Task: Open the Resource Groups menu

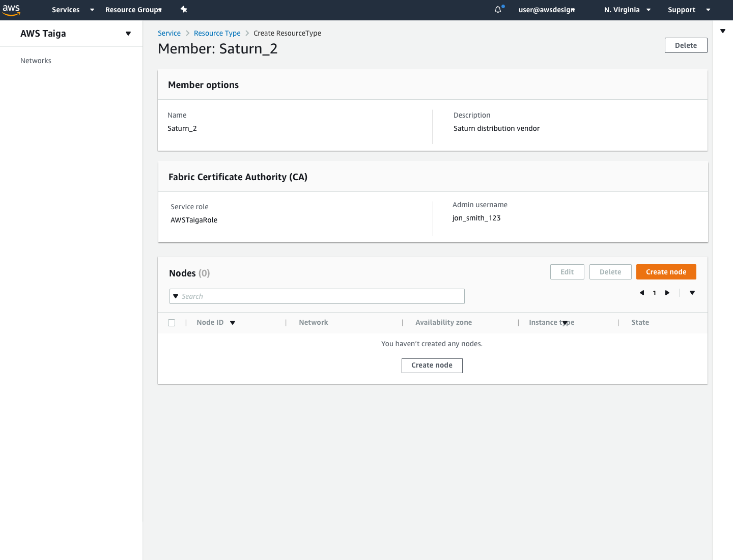Action: pyautogui.click(x=133, y=10)
